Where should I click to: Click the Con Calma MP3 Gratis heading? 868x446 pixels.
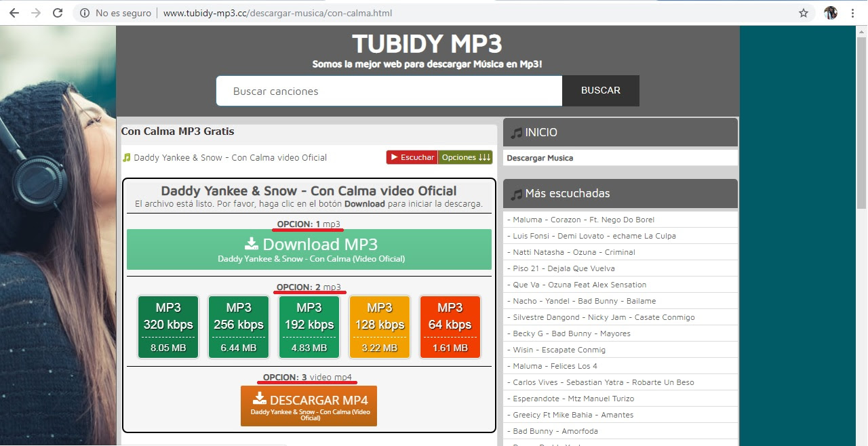178,131
